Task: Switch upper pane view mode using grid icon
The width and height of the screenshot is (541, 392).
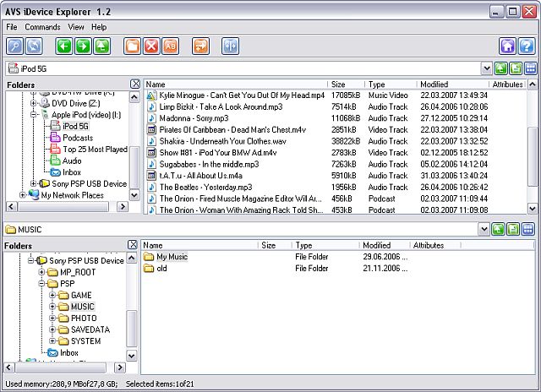Action: [x=531, y=68]
